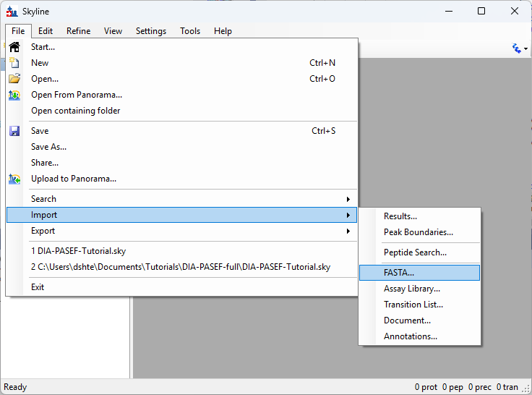532x395 pixels.
Task: Choose Save As... in File menu
Action: [48, 147]
